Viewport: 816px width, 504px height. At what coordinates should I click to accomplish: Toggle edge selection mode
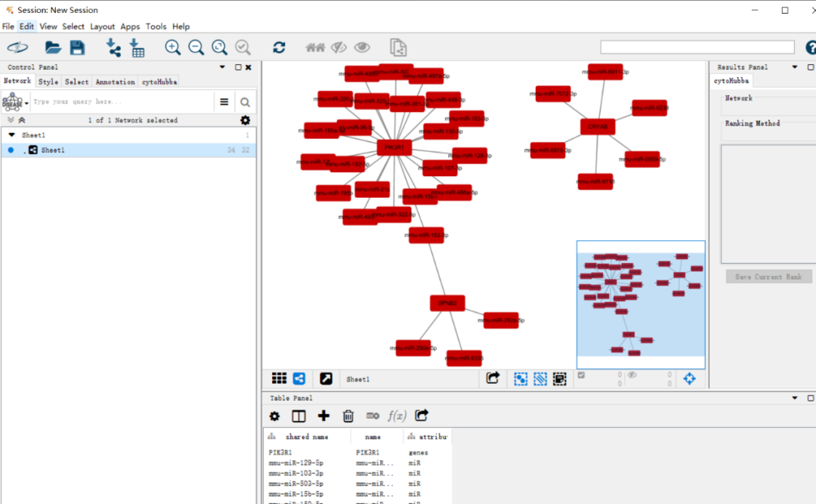tap(540, 379)
